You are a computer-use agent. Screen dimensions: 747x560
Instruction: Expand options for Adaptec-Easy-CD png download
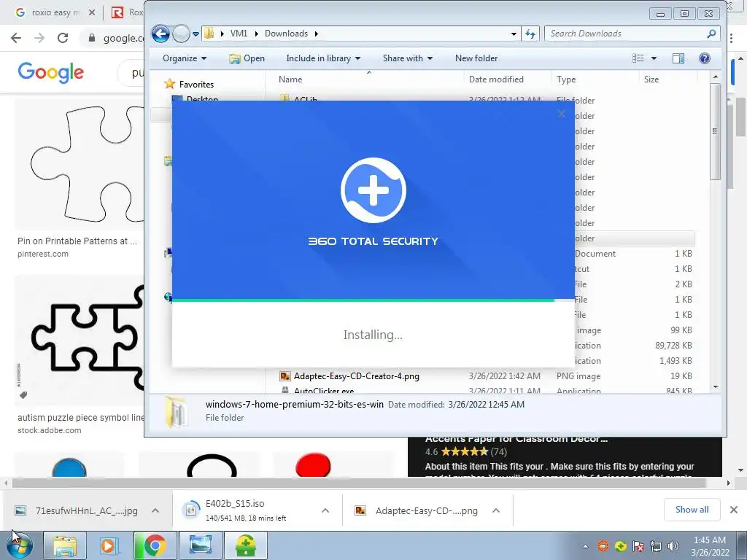click(496, 510)
